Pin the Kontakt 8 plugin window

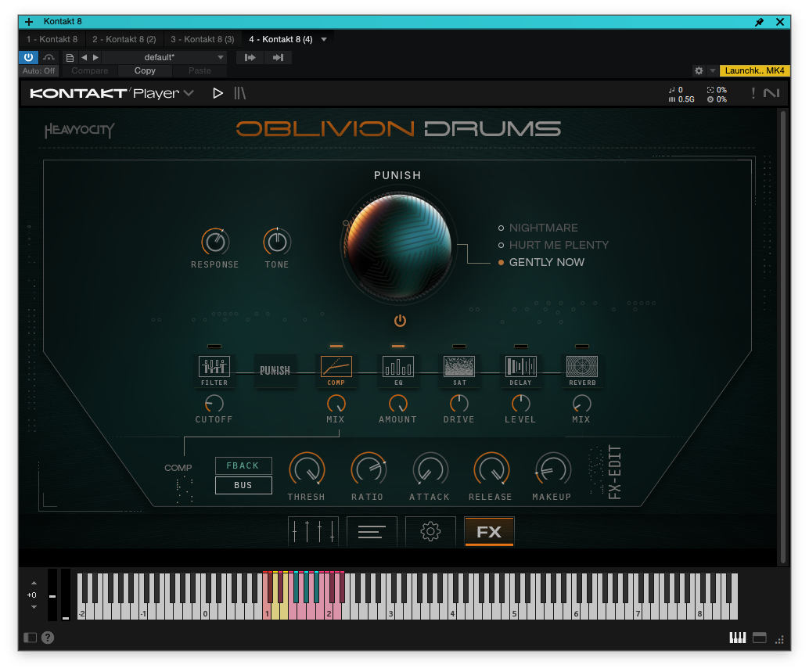coord(759,22)
